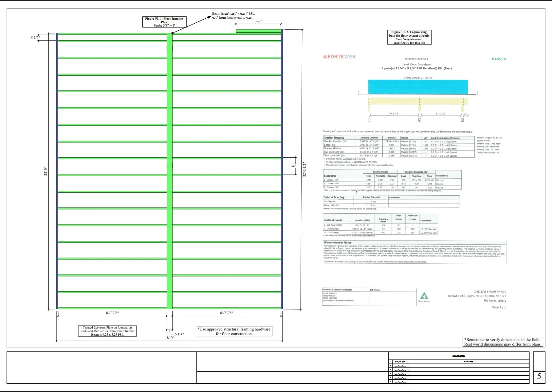
Task: Select the 'Building Code : IBC 2024' line
Action: point(488,150)
